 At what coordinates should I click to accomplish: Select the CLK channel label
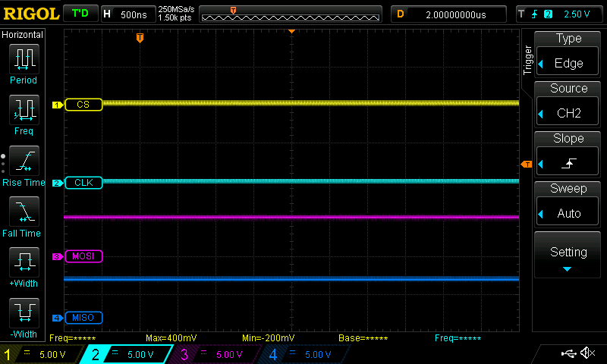pyautogui.click(x=83, y=183)
